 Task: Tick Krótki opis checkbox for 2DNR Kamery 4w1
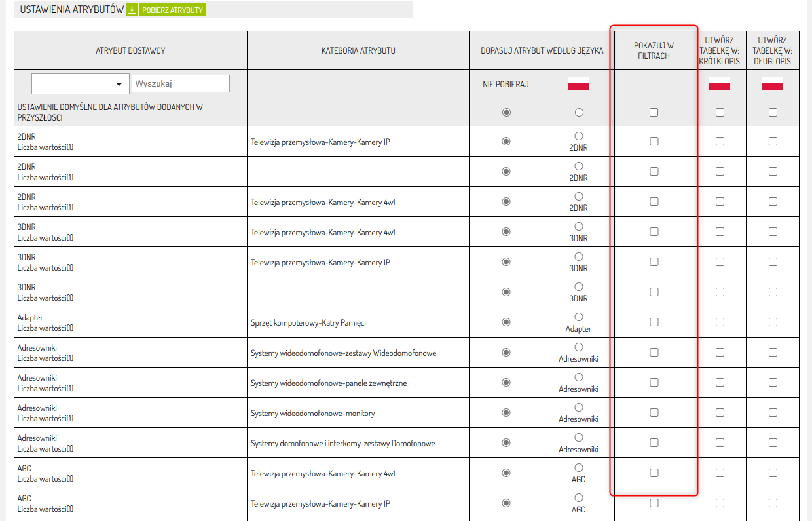click(x=720, y=201)
